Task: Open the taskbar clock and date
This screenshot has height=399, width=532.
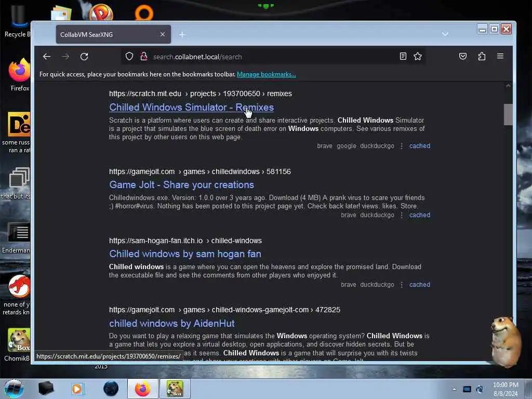Action: tap(506, 389)
